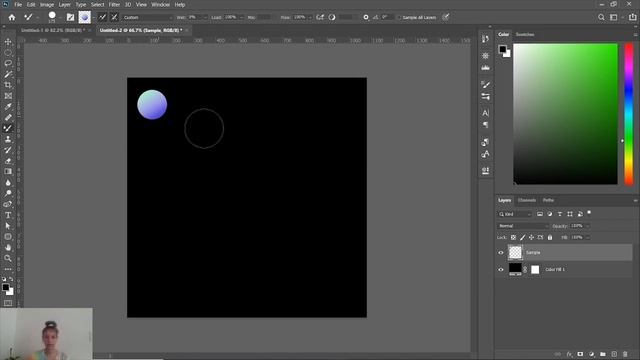Open the Edit Toolbar three-dots button
Screen dimensions: 640x360
[8, 269]
